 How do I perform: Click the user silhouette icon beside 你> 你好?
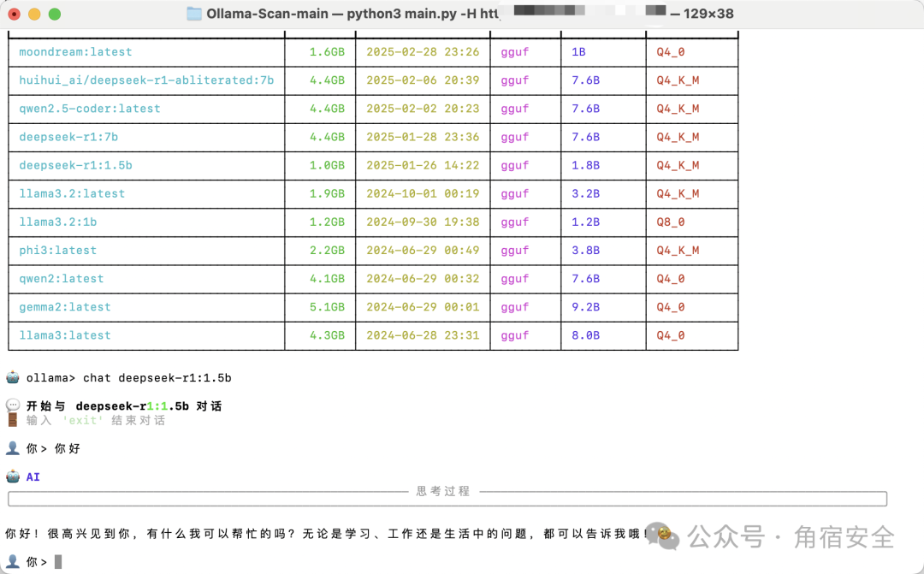pos(13,448)
